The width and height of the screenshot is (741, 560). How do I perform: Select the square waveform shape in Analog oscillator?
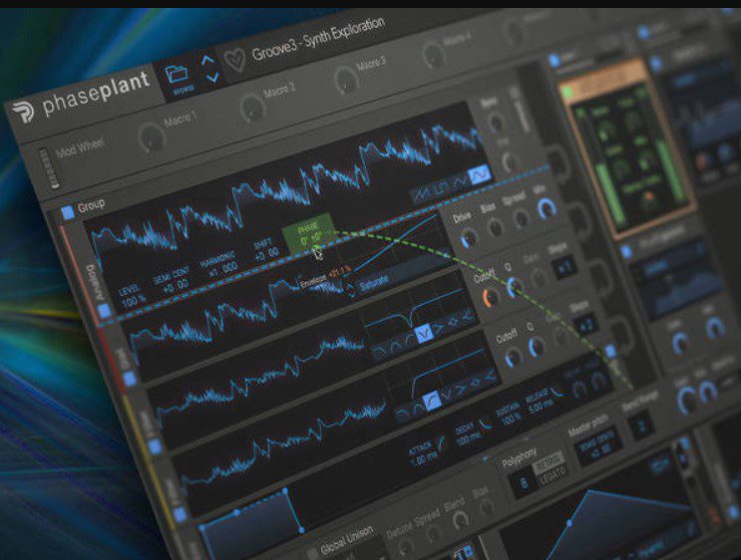point(441,186)
